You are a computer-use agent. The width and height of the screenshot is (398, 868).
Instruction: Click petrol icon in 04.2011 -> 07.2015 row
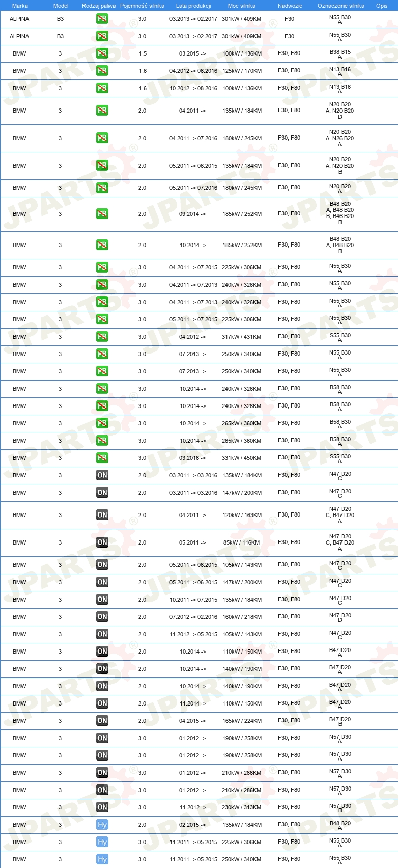click(x=102, y=267)
